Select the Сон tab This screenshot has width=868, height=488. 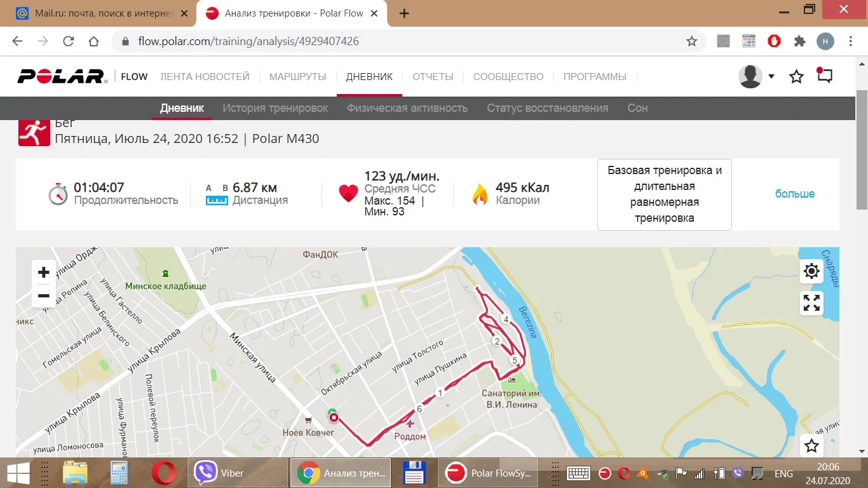(x=637, y=108)
